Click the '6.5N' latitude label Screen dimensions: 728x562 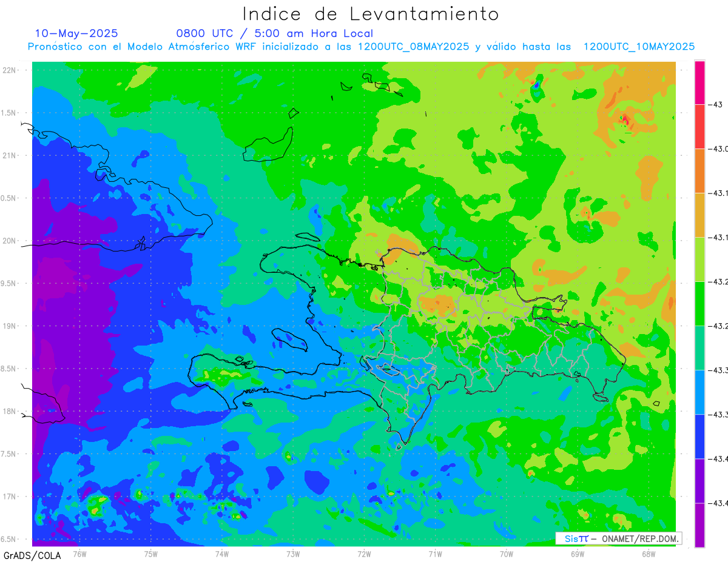click(x=9, y=539)
